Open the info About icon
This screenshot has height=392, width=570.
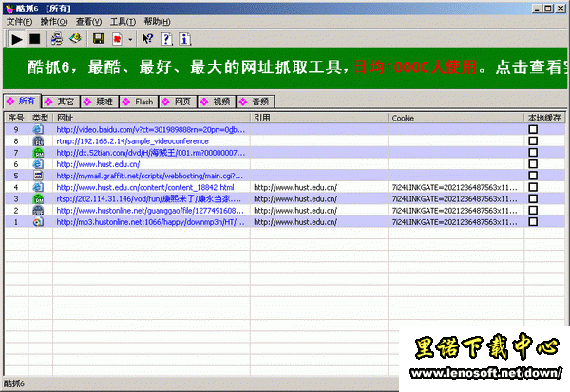click(184, 39)
